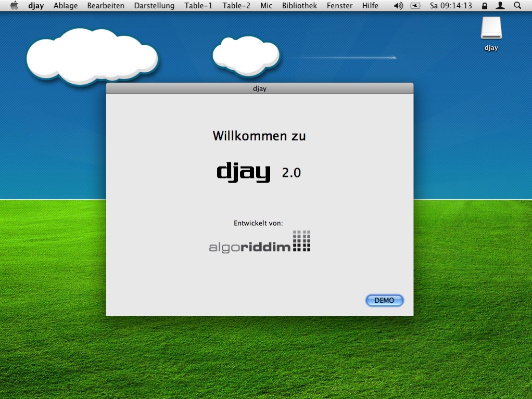Open the Fenster menu
Viewport: 532px width, 399px height.
pos(339,5)
